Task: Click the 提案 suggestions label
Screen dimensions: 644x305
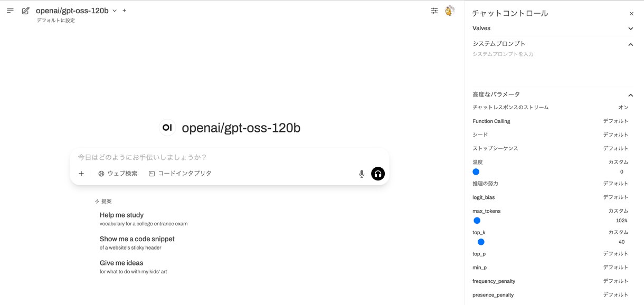Action: (106, 202)
